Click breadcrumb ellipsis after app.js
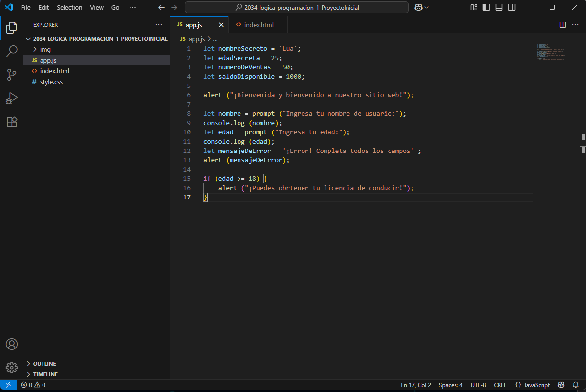The width and height of the screenshot is (586, 392). (215, 39)
